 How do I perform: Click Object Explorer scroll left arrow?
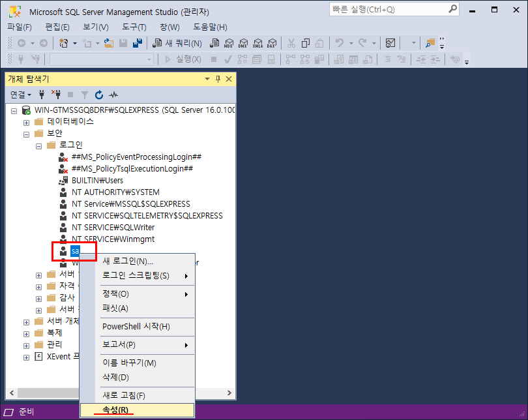pos(12,393)
